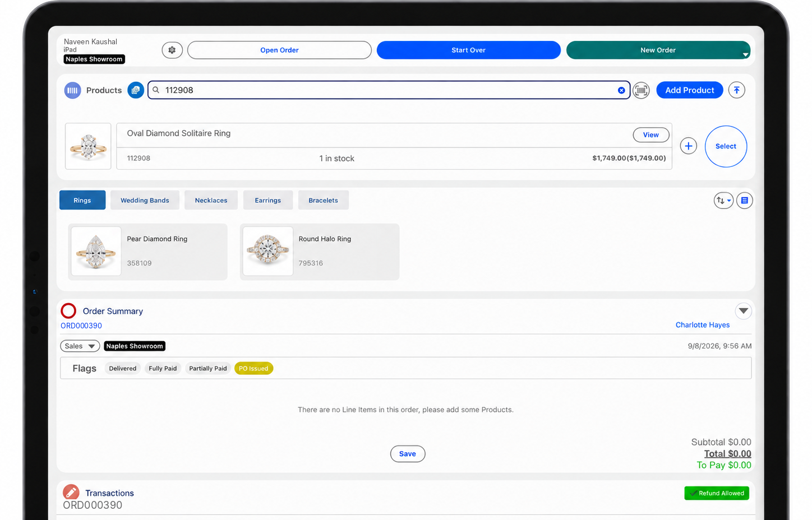Select the Round Halo Ring card
Image resolution: width=812 pixels, height=520 pixels.
click(320, 252)
